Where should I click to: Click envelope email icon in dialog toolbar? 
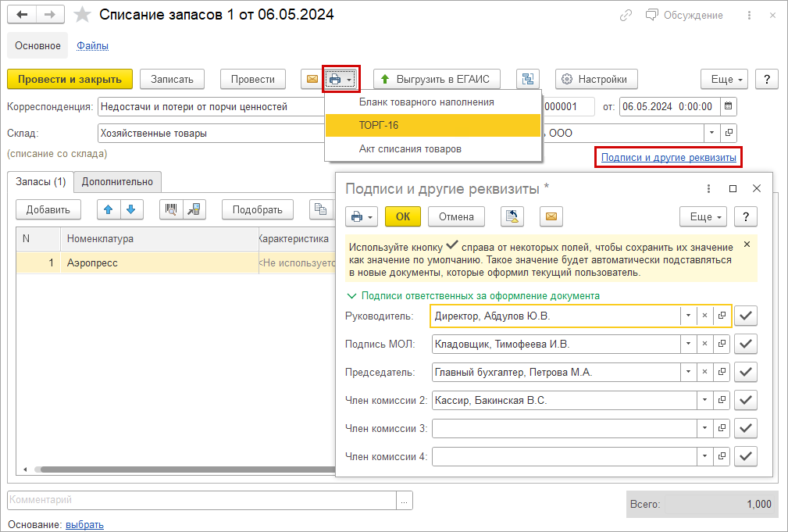click(x=551, y=216)
